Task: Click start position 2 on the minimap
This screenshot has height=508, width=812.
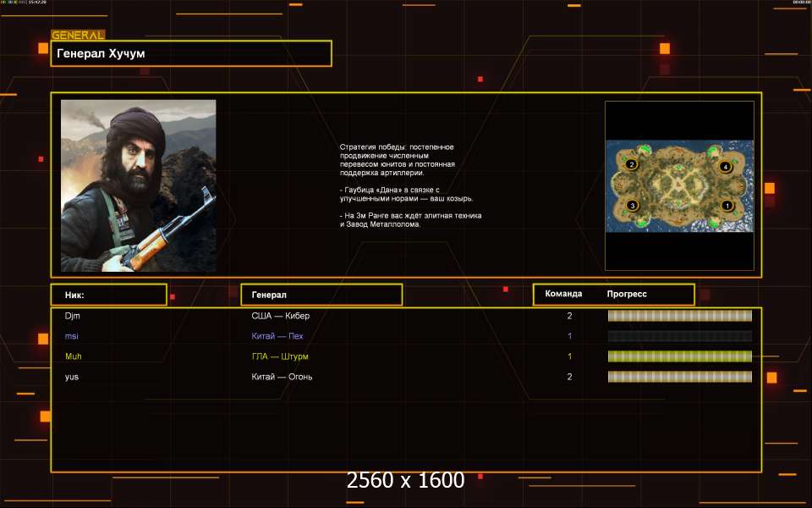Action: (631, 164)
